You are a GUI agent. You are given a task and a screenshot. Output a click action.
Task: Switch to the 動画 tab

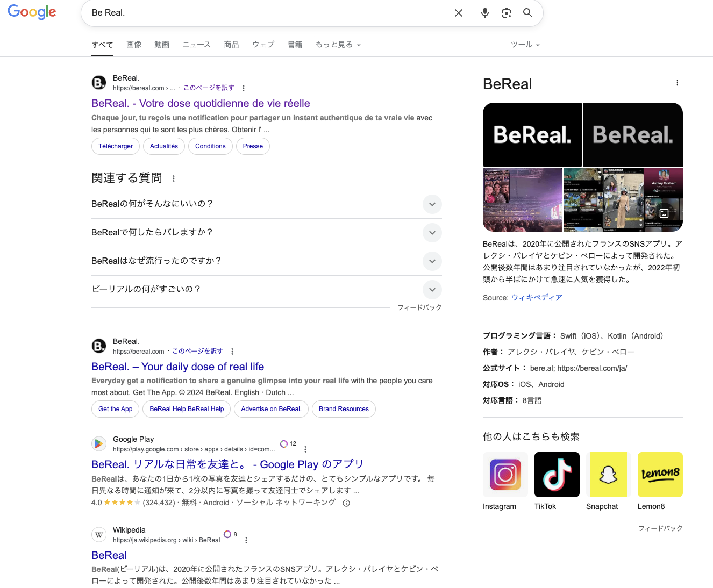[162, 45]
